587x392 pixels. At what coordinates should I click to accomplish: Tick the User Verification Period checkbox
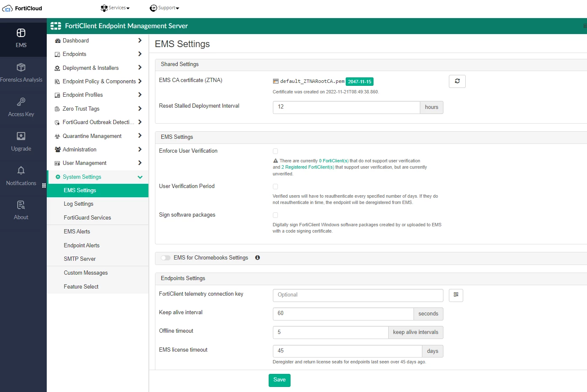pos(275,187)
